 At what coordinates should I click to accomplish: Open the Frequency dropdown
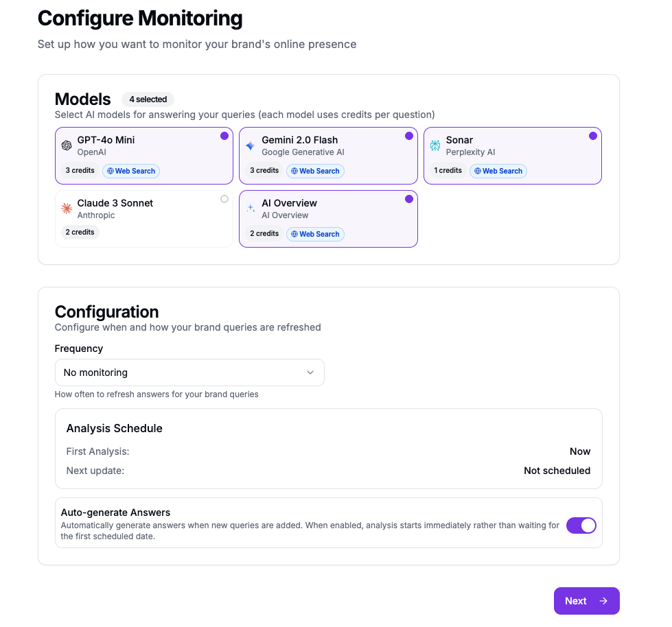(x=189, y=372)
